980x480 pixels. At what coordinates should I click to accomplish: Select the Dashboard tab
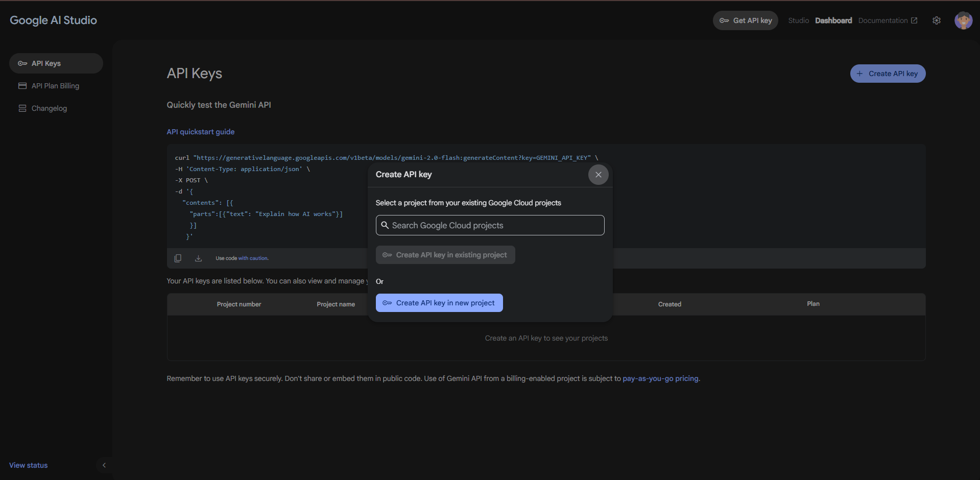click(x=833, y=20)
